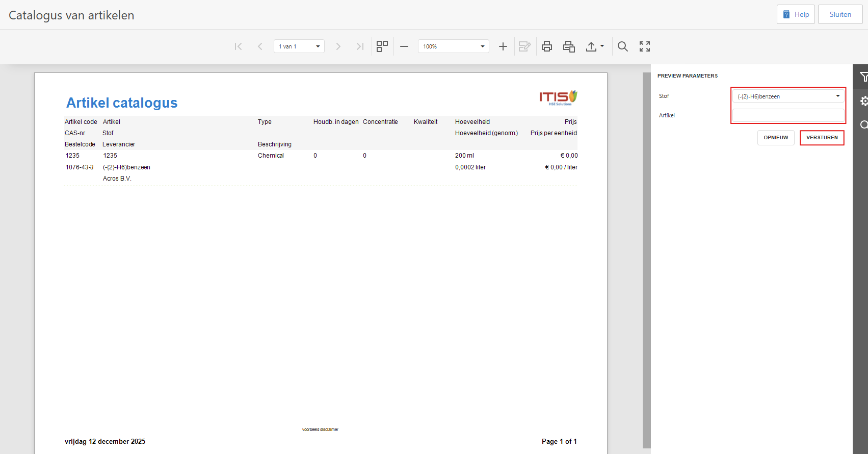This screenshot has height=454, width=868.
Task: Click the Artikel input field
Action: point(788,115)
